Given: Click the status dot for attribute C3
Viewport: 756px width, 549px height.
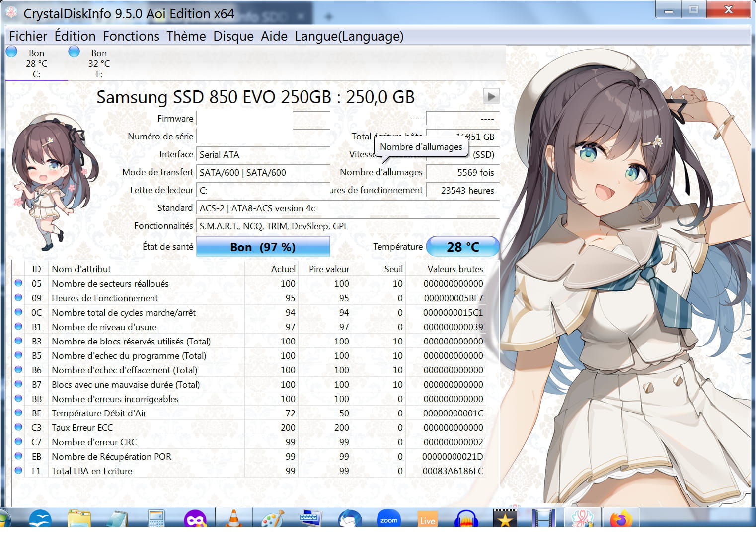Looking at the screenshot, I should [x=18, y=427].
